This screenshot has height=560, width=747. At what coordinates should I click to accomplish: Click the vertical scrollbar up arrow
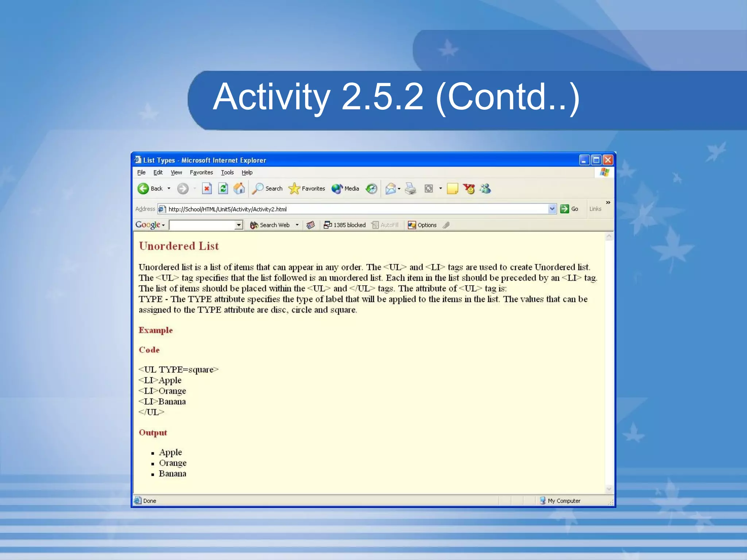(609, 236)
